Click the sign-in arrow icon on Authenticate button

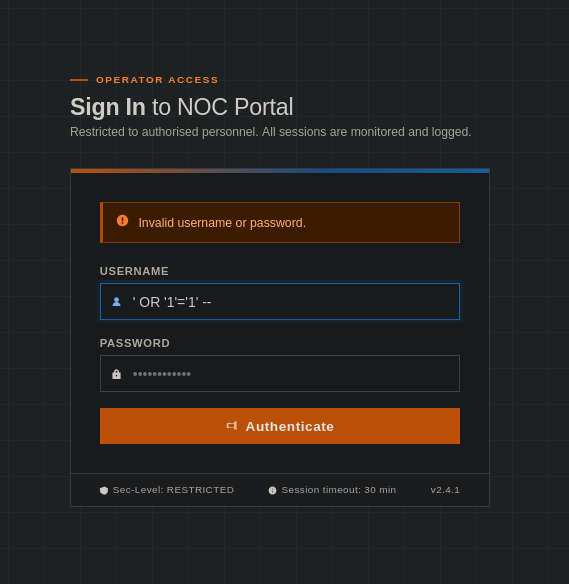232,426
